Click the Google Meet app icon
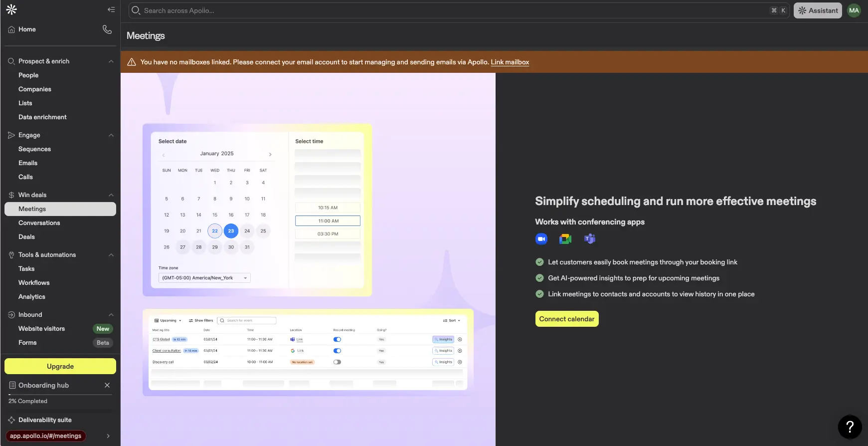Image resolution: width=868 pixels, height=446 pixels. tap(565, 239)
